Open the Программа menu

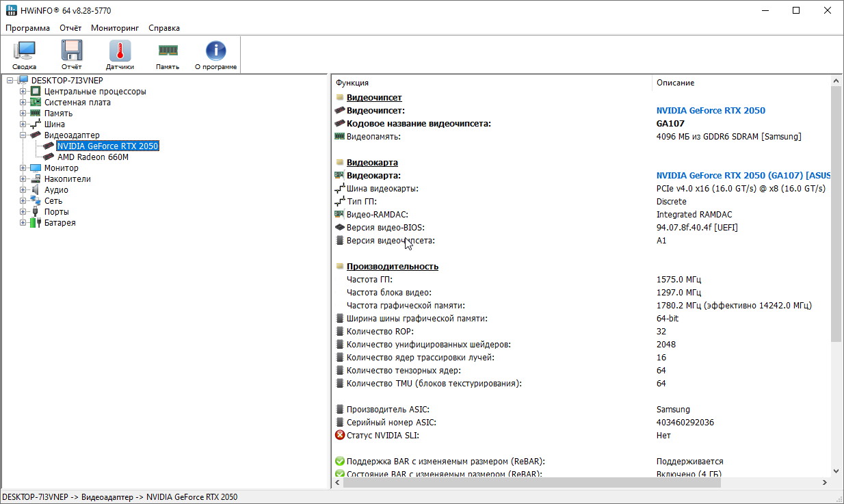point(28,28)
